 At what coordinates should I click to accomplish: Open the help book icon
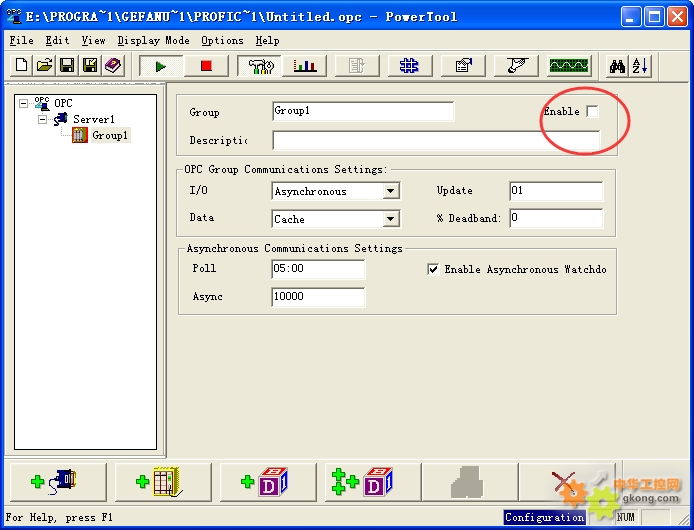point(113,66)
